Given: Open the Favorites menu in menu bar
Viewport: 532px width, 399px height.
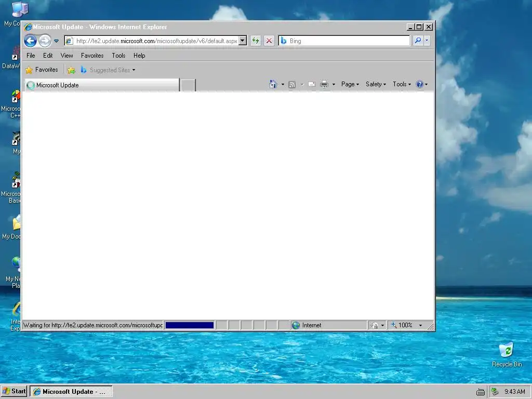Looking at the screenshot, I should pos(92,55).
